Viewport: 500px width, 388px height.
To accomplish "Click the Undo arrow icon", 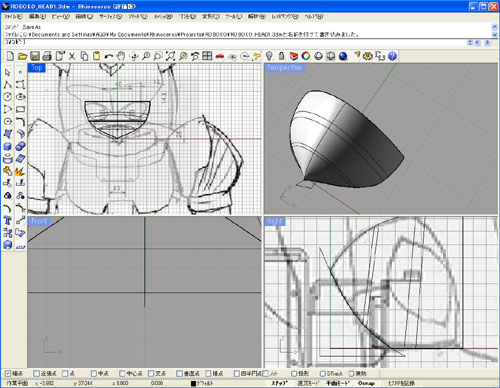I will point(109,56).
